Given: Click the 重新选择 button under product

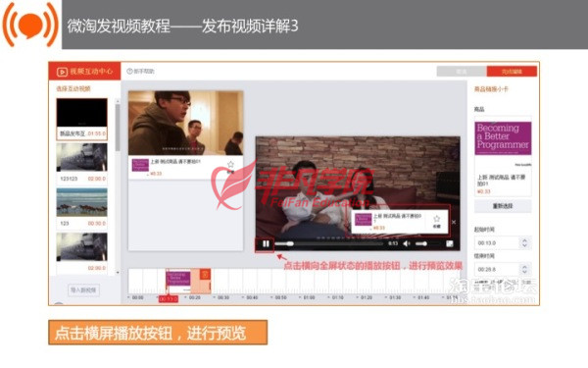Looking at the screenshot, I should coord(503,206).
